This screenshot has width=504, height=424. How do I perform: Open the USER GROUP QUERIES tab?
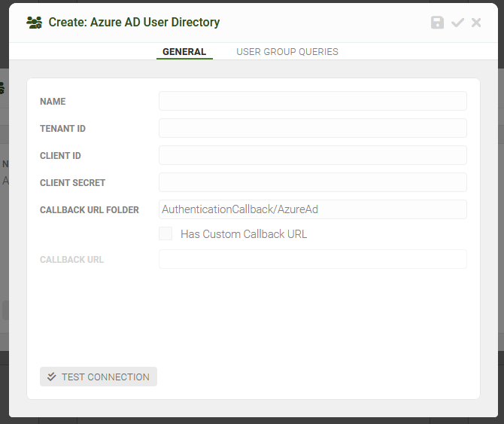pos(287,51)
